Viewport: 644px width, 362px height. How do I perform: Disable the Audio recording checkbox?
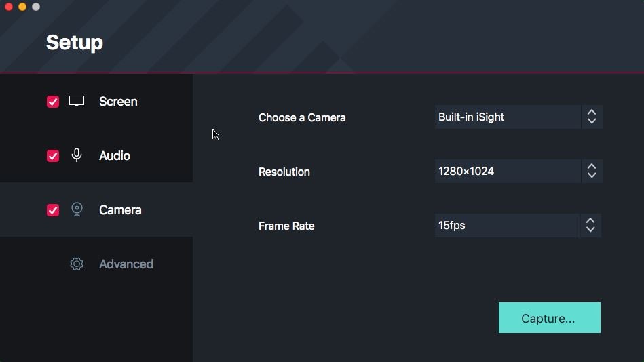tap(53, 156)
